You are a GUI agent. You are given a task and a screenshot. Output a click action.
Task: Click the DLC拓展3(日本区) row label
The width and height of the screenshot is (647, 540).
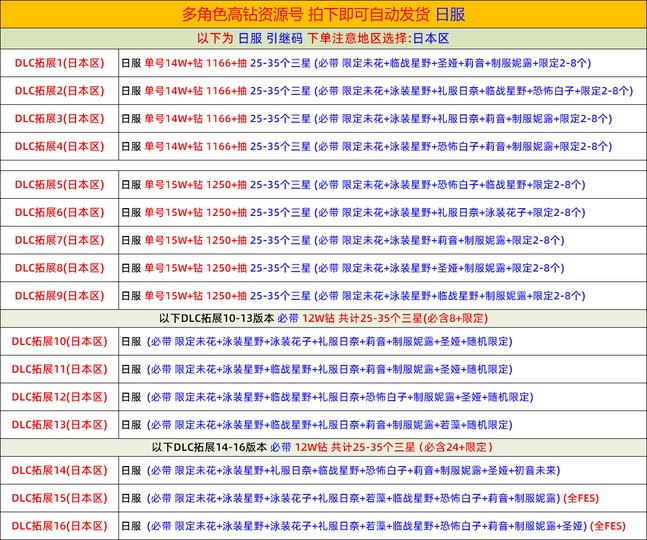59,118
